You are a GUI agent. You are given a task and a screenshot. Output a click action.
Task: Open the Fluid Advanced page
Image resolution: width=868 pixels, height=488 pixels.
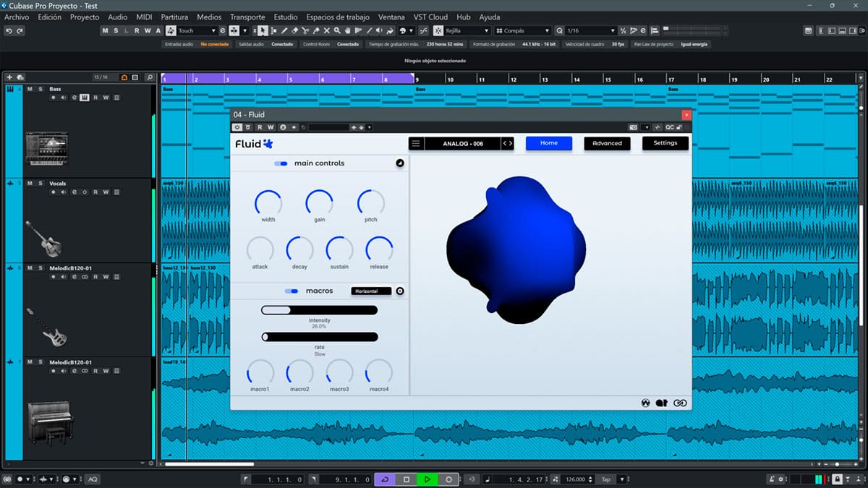tap(607, 143)
